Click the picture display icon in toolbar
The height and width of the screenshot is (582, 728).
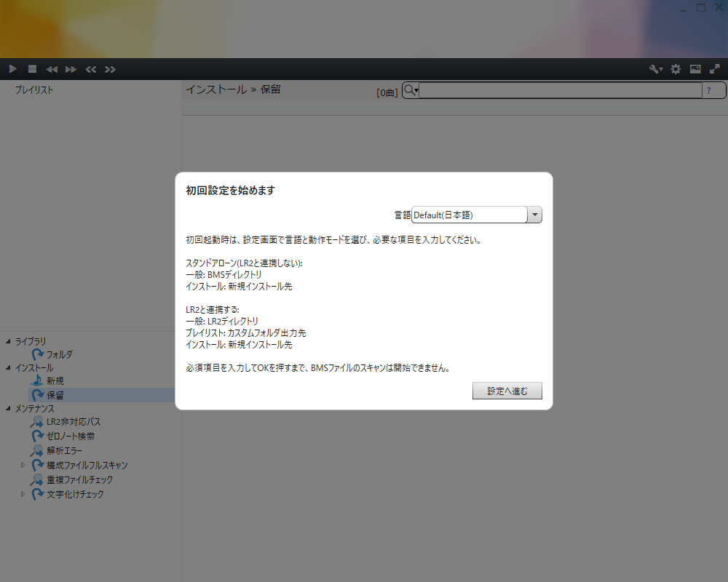pyautogui.click(x=695, y=69)
